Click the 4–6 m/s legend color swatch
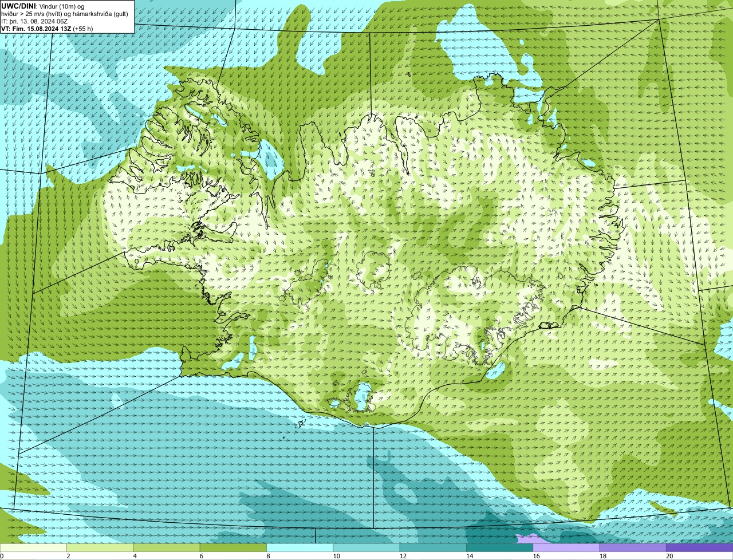This screenshot has width=733, height=560. coord(167,548)
